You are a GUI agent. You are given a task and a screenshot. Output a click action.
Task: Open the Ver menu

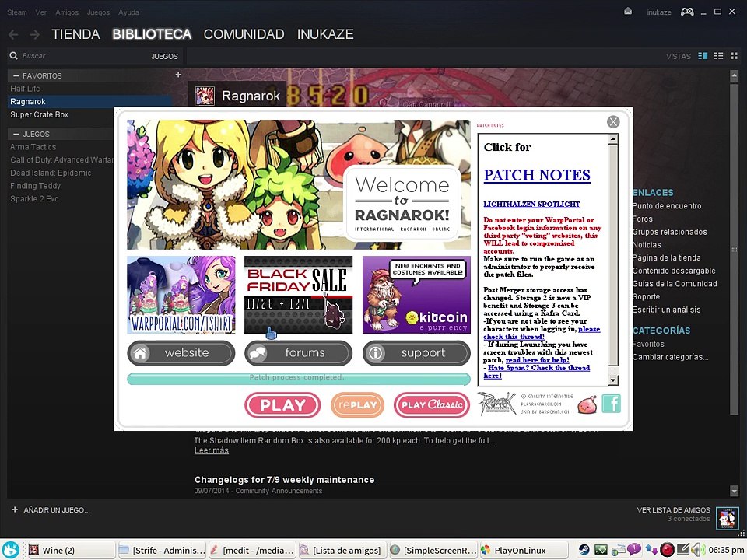pos(40,12)
